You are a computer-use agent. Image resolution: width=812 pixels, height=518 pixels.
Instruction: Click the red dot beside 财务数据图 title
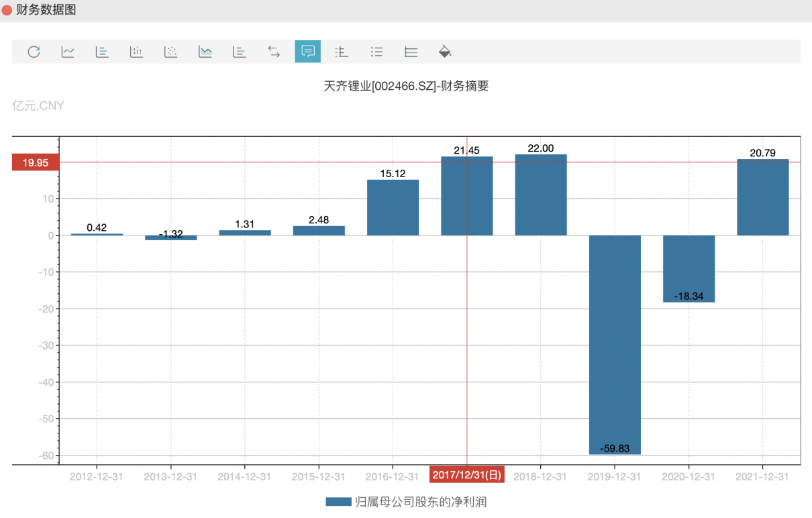click(x=7, y=11)
